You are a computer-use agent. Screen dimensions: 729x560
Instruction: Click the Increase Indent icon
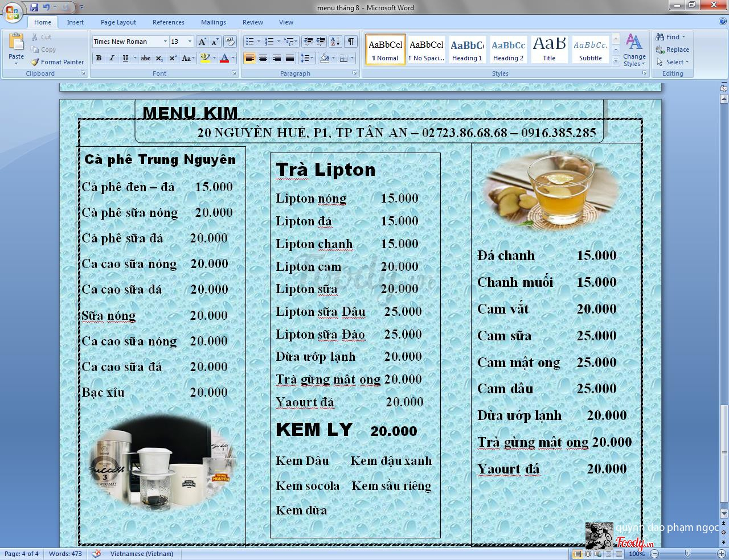[321, 42]
